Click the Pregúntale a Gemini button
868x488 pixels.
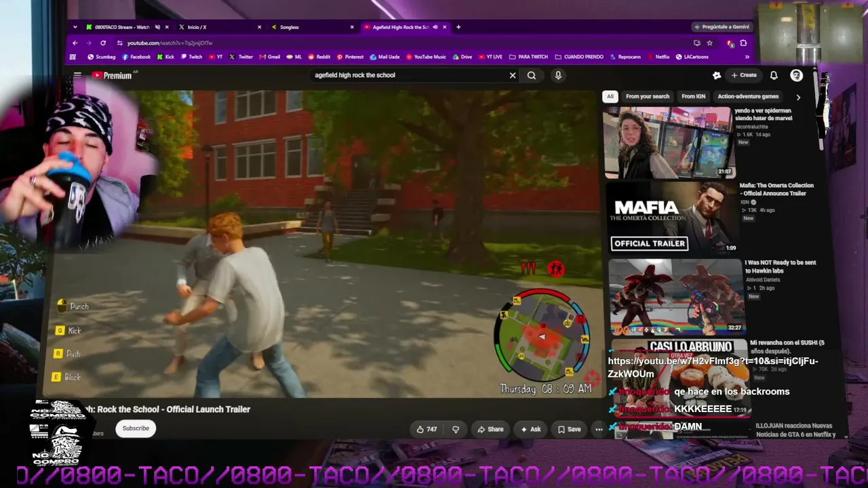(722, 27)
